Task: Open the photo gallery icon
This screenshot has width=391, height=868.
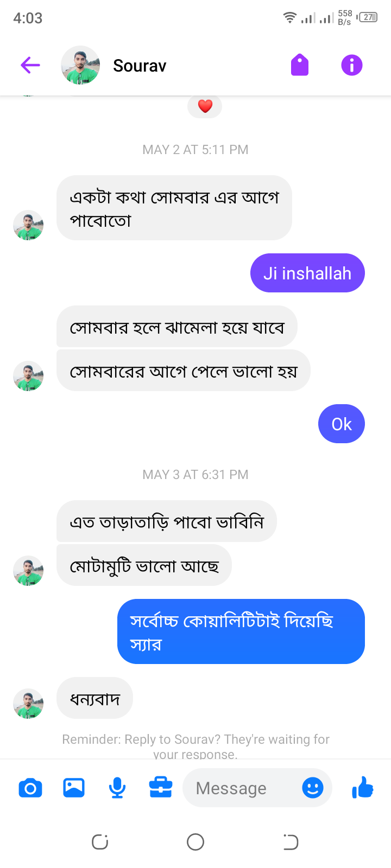Action: [x=74, y=788]
